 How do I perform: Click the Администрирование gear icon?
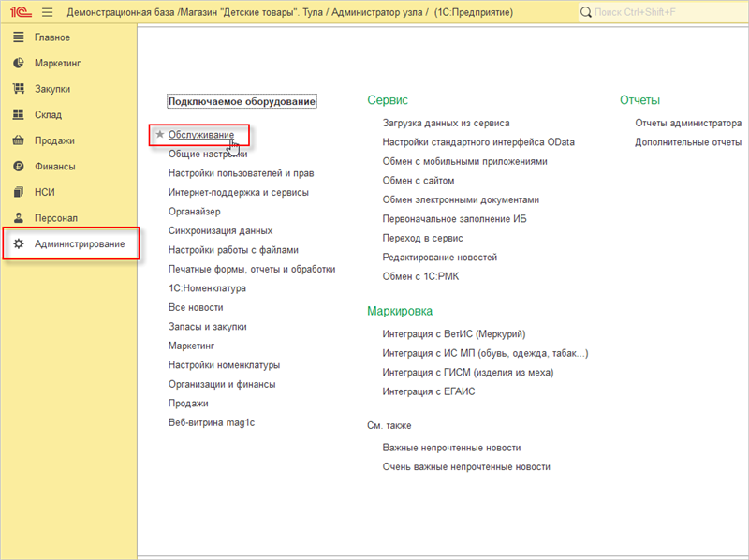click(x=18, y=244)
